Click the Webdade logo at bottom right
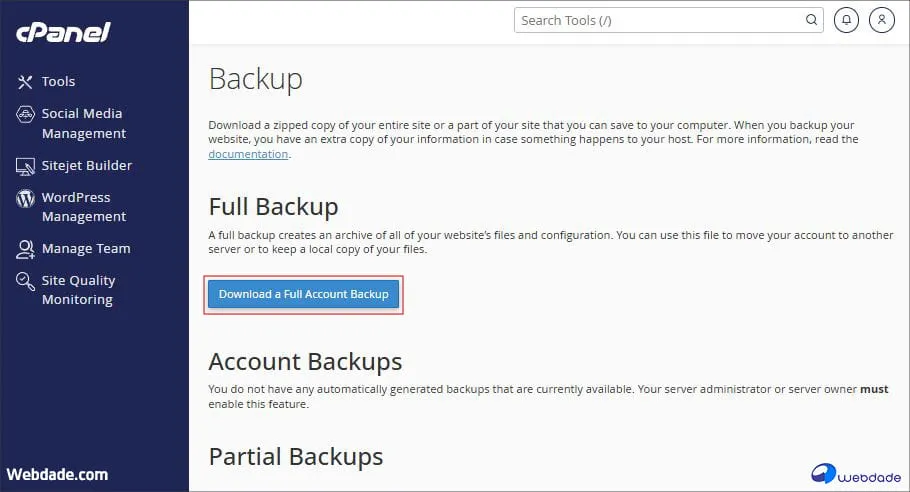This screenshot has height=492, width=910. point(853,473)
